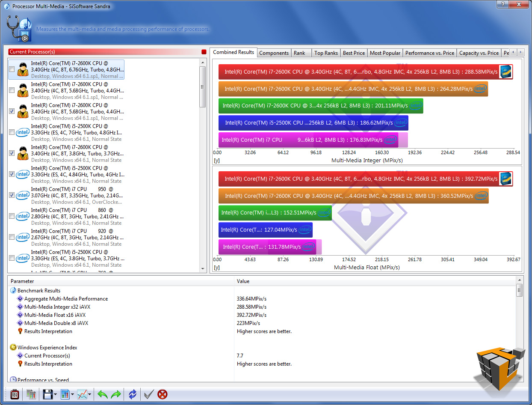Select the Multi-Media Float x16 iAVX row
This screenshot has width=532, height=405.
[x=262, y=315]
